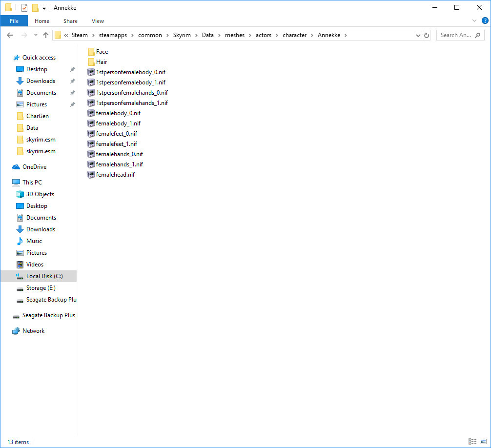Viewport: 491px width, 448px height.
Task: Select 1stpersonfemalebody_1.nif file icon
Action: 91,82
